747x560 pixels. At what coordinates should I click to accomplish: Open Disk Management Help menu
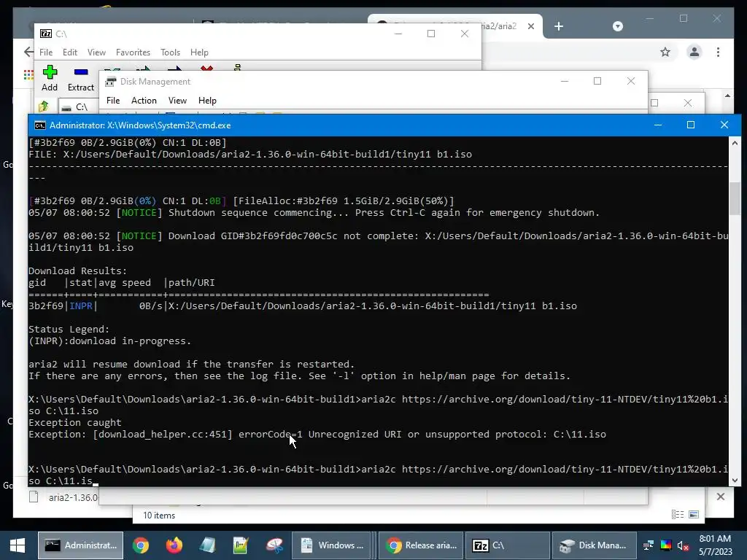(207, 101)
